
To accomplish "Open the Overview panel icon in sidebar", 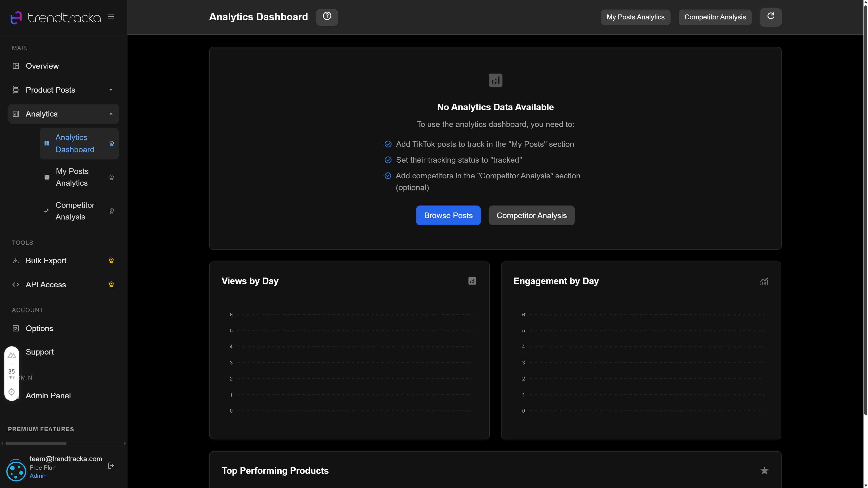I will point(16,66).
